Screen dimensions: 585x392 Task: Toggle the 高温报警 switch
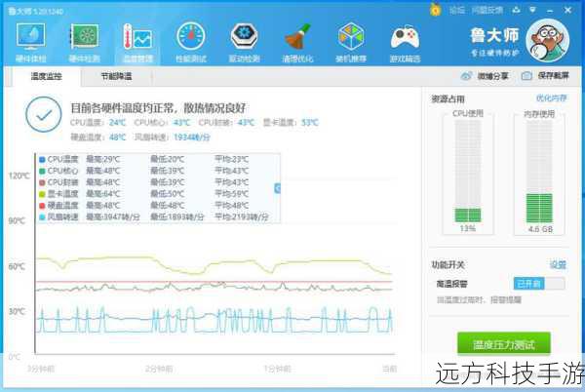coord(539,284)
